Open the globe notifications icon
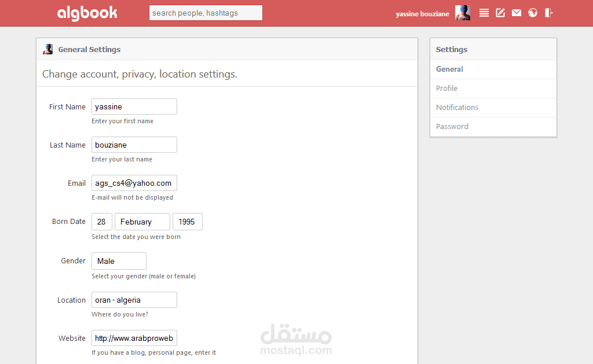This screenshot has width=593, height=364. [533, 13]
